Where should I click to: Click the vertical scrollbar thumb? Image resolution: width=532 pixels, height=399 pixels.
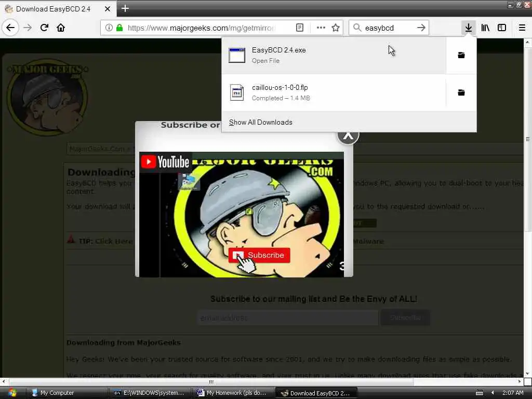(527, 139)
